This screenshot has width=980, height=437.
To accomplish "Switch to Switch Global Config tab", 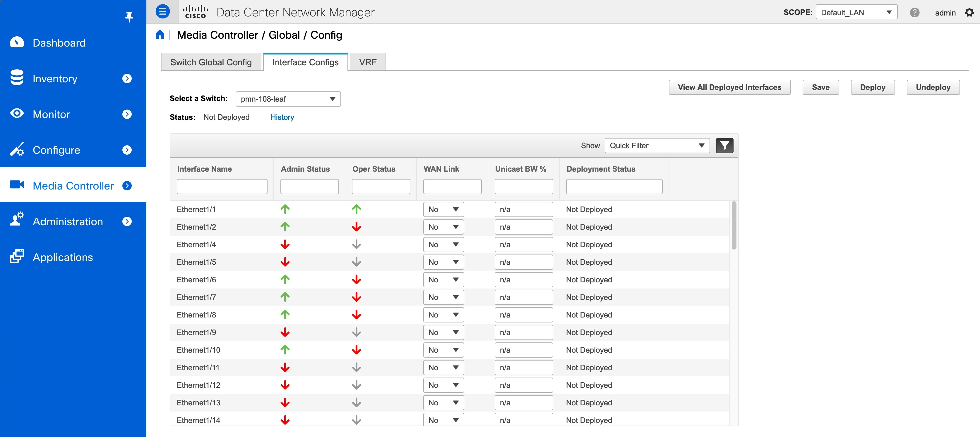I will click(x=211, y=62).
